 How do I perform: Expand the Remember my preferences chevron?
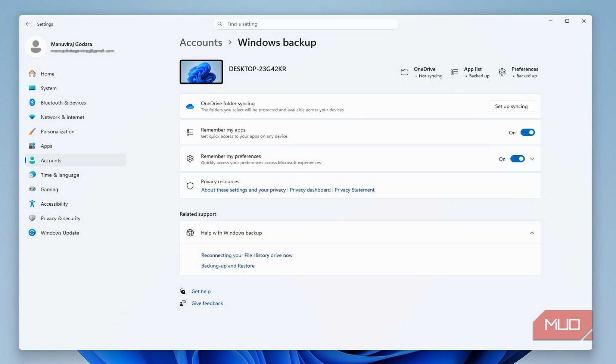coord(532,159)
